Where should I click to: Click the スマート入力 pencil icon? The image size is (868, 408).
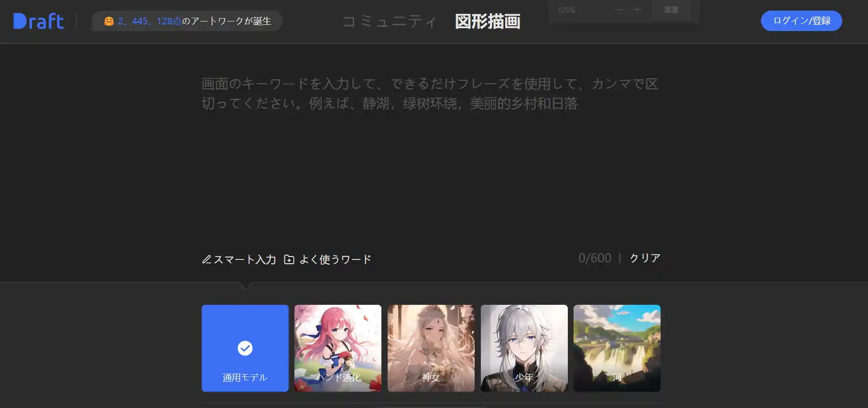point(206,259)
